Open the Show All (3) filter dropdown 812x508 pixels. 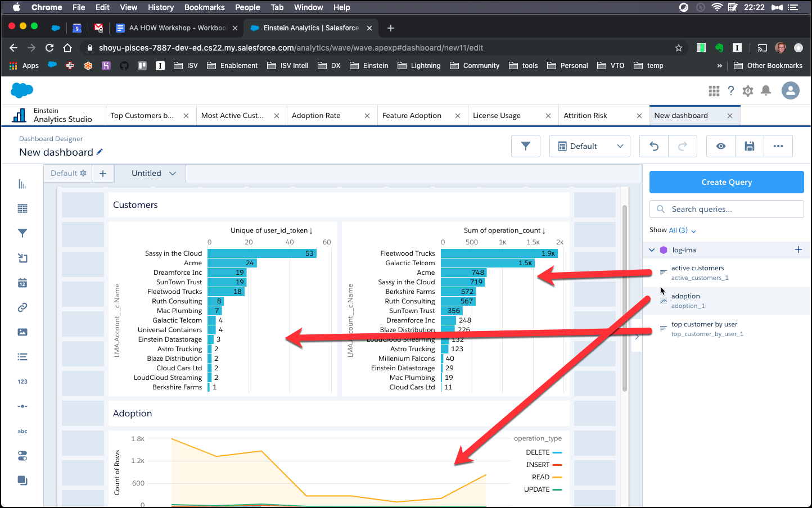click(683, 230)
